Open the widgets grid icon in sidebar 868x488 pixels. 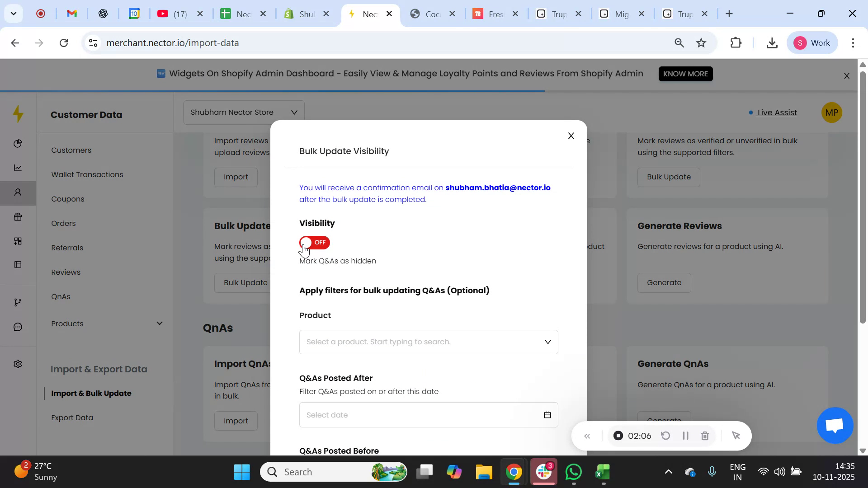point(18,241)
